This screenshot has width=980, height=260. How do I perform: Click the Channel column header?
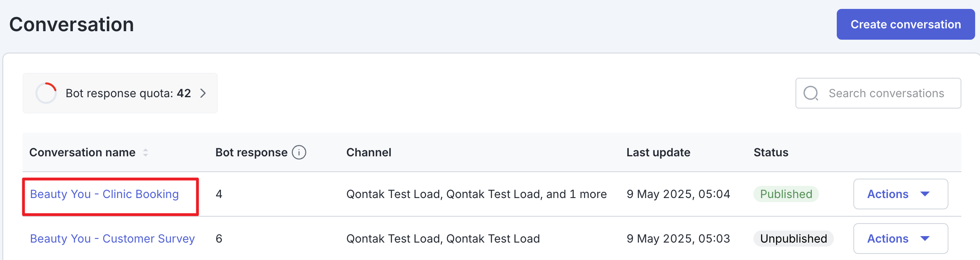(369, 152)
